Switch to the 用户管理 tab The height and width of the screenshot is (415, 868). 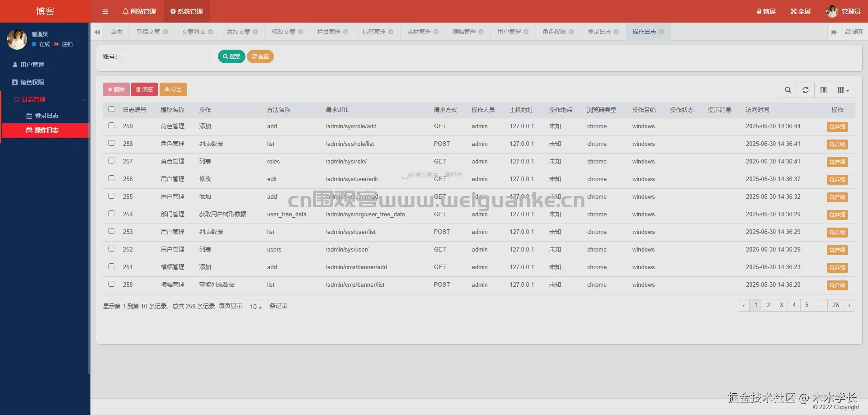(509, 32)
